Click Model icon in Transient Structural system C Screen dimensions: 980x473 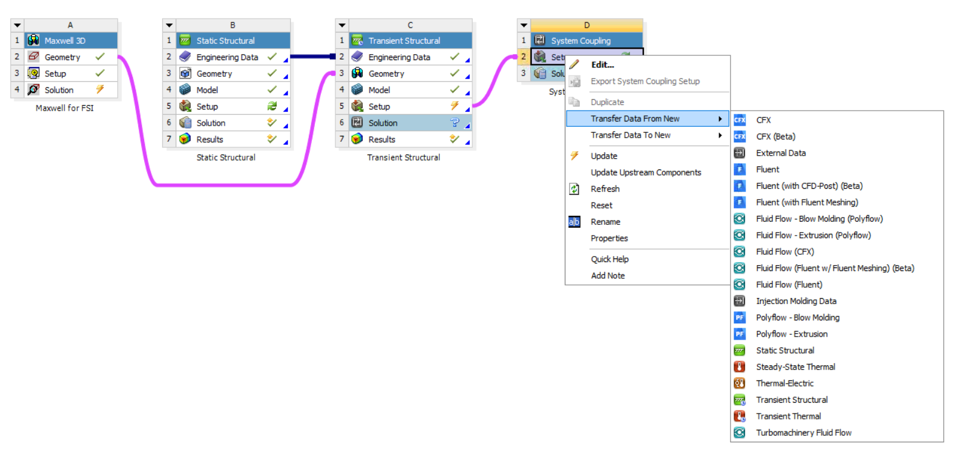(357, 90)
